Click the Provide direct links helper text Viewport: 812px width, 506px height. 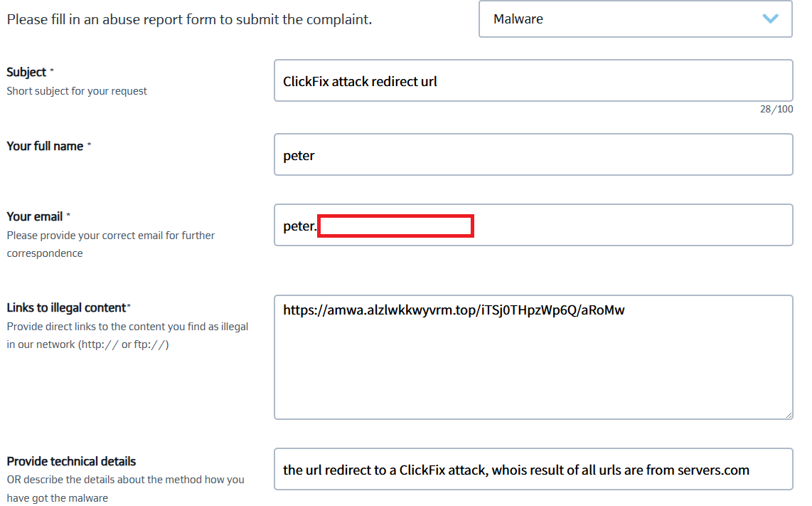pos(127,335)
